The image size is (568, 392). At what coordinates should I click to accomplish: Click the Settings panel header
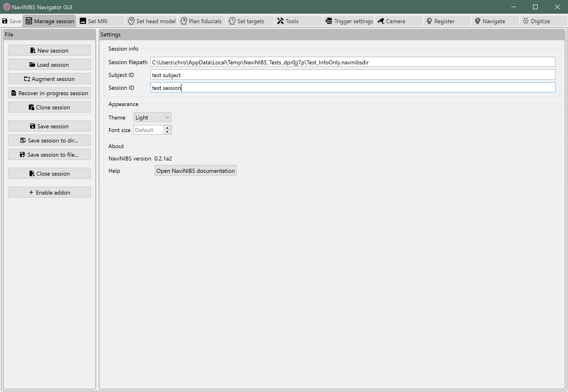(x=332, y=34)
